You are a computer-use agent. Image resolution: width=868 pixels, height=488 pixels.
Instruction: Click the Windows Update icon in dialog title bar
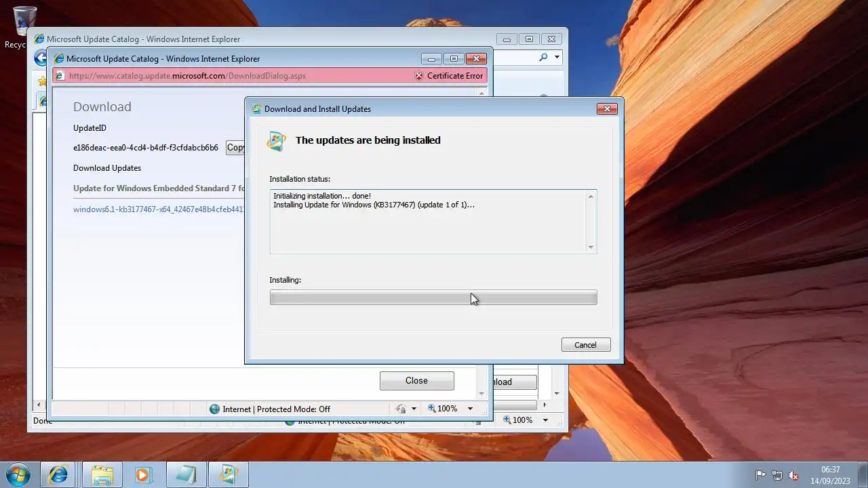coord(256,108)
